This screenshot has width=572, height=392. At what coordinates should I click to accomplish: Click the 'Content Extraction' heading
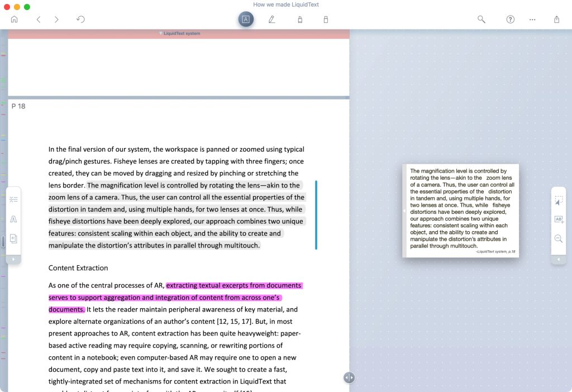(78, 267)
